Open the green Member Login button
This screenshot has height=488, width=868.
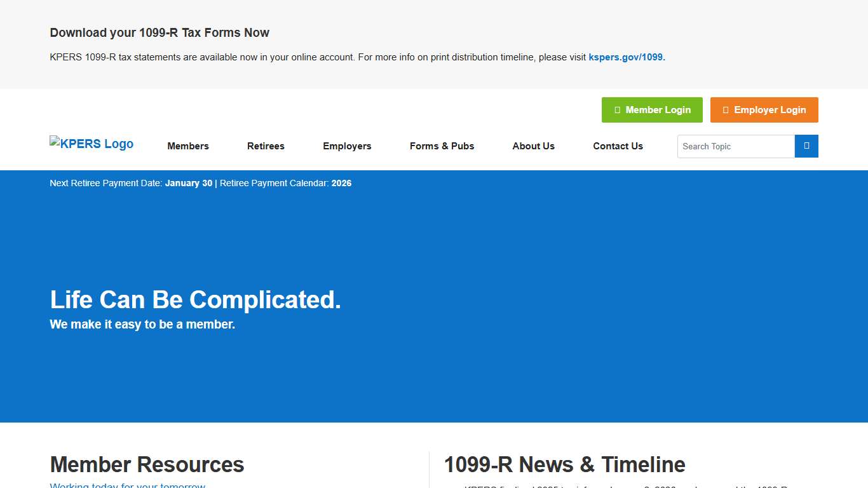click(x=652, y=110)
